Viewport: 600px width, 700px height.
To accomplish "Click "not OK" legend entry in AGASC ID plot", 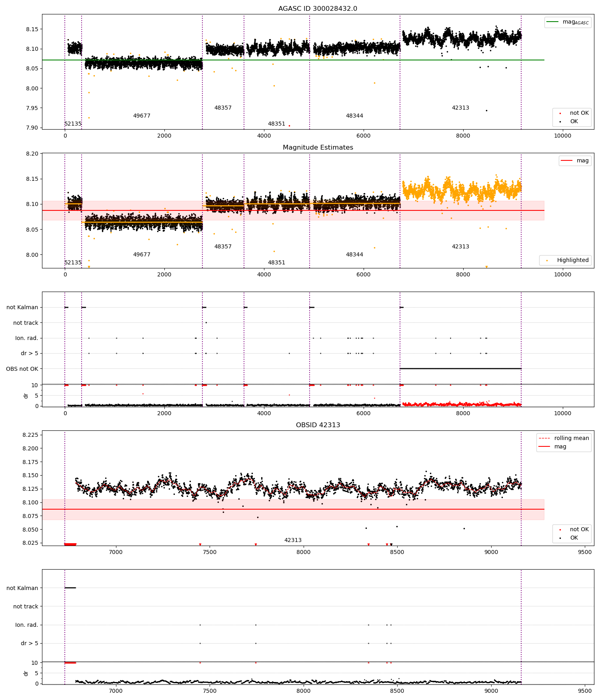I will pyautogui.click(x=572, y=113).
